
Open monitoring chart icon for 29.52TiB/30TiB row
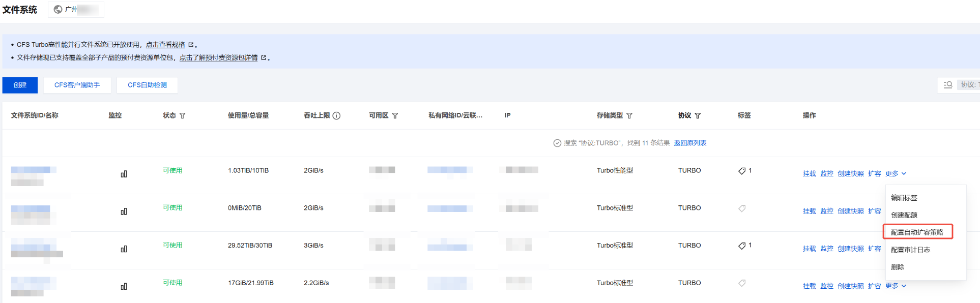point(124,249)
